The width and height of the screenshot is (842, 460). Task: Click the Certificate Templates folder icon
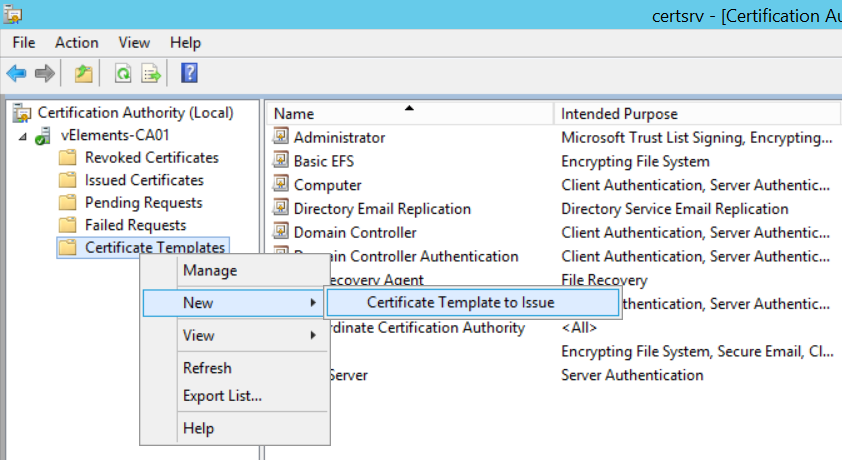(x=67, y=247)
